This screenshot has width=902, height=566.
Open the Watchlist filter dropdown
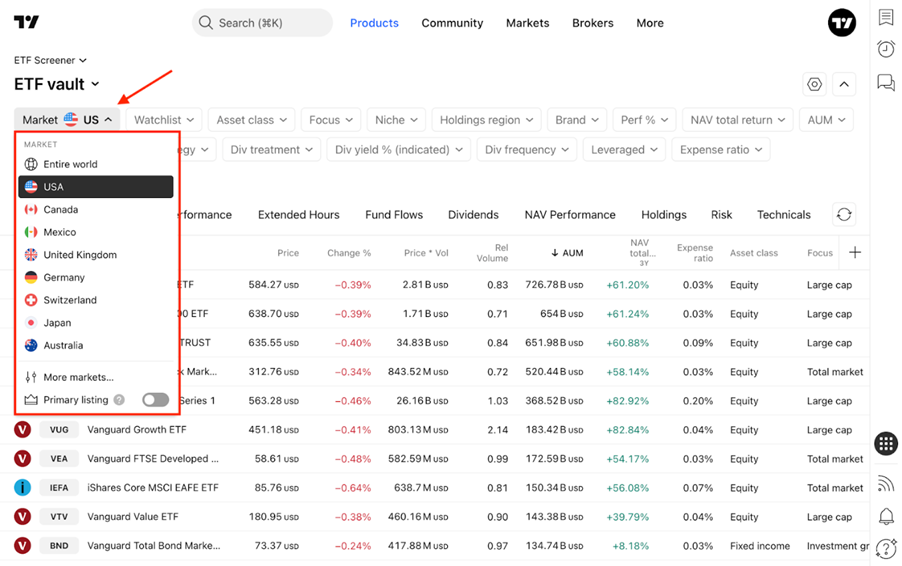[164, 120]
